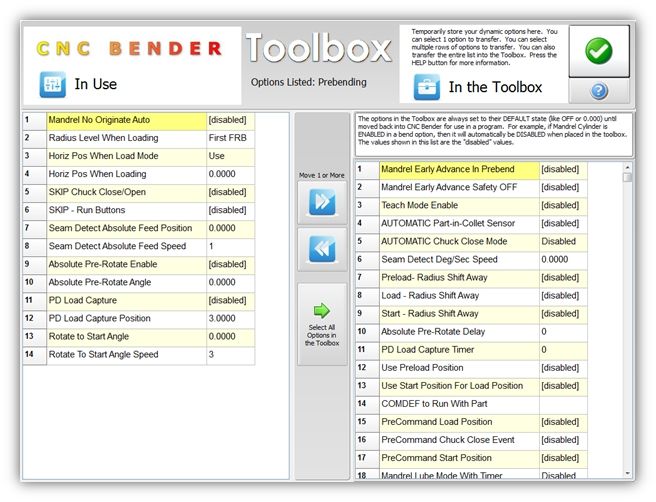Select SKIP Chuck Close/Open row

(138, 192)
